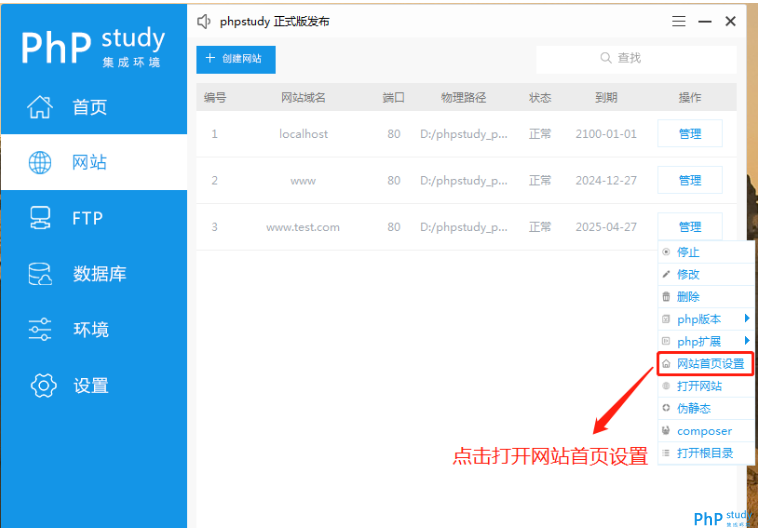Focus the 查找 search field
The height and width of the screenshot is (528, 758).
click(636, 59)
